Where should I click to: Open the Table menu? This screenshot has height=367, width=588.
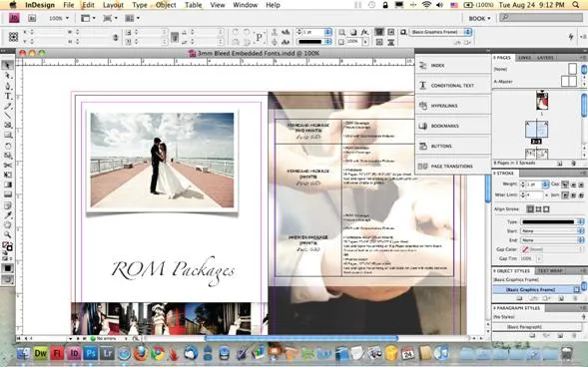coord(194,5)
